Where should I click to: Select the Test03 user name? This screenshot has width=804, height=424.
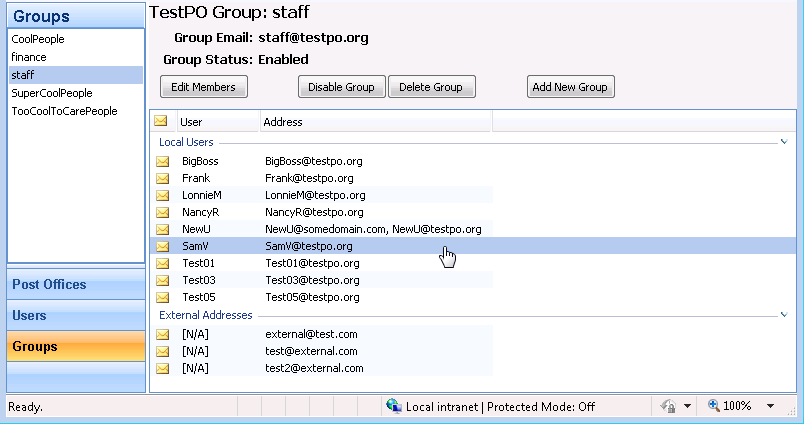coord(199,280)
